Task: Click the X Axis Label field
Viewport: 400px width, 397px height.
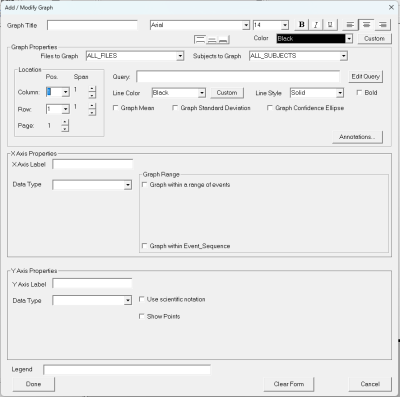Action: pos(93,164)
